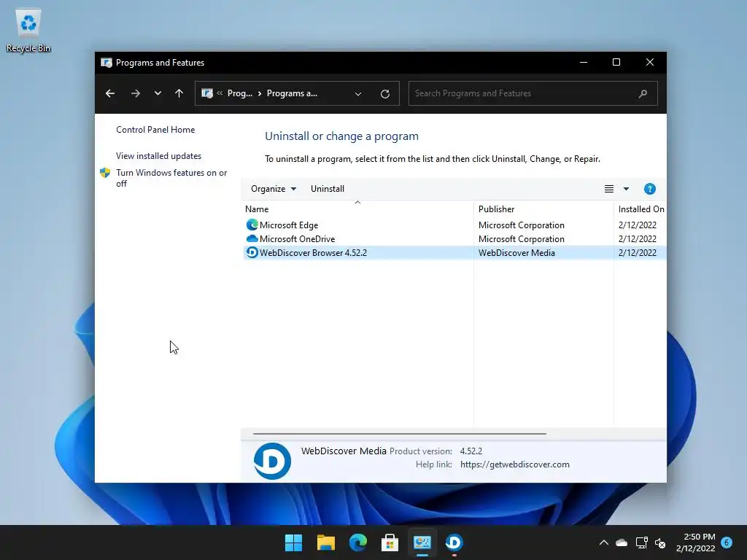This screenshot has height=560, width=747.
Task: Click the OneDrive cloud tray icon
Action: click(622, 542)
